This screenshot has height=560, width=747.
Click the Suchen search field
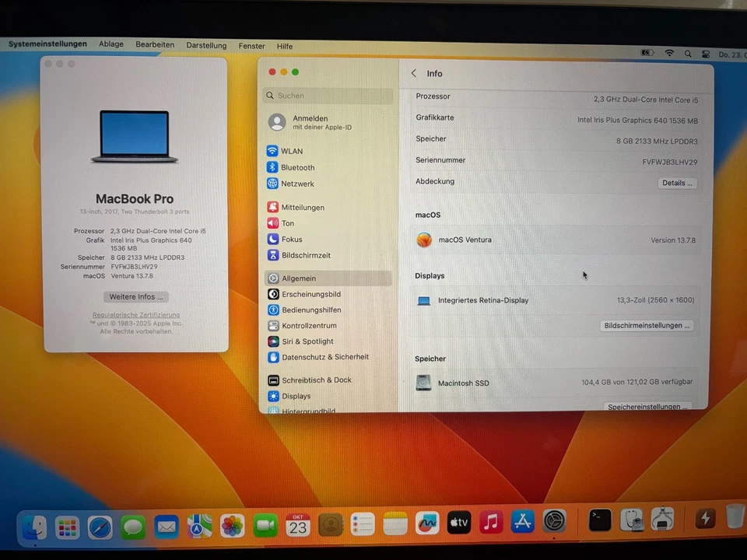point(327,95)
